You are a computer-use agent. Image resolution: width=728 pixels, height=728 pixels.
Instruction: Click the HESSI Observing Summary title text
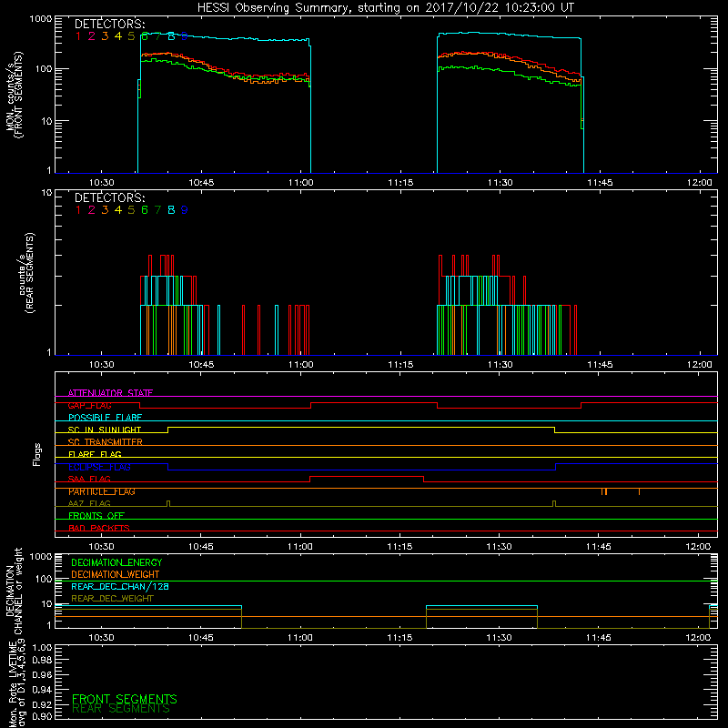[385, 8]
